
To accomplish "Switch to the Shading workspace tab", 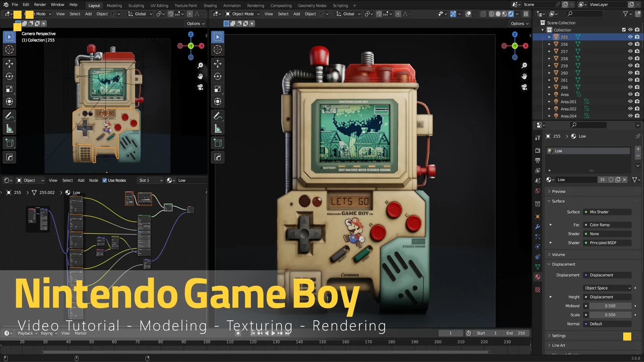I will (x=210, y=5).
